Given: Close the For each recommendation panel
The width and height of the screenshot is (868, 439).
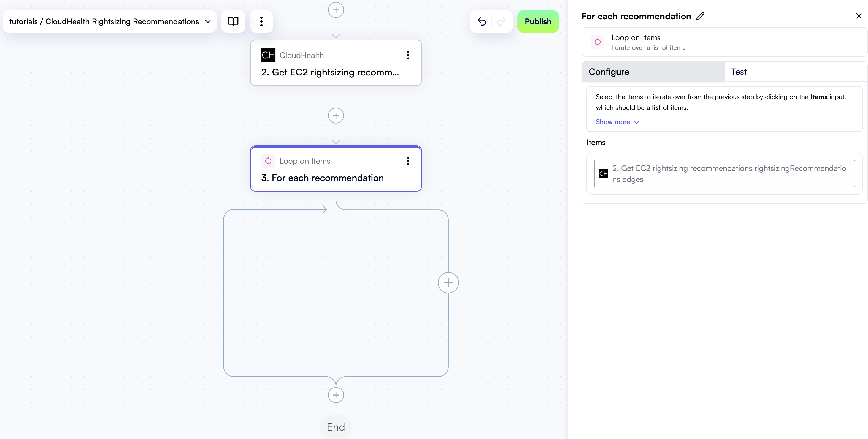Looking at the screenshot, I should [x=859, y=16].
